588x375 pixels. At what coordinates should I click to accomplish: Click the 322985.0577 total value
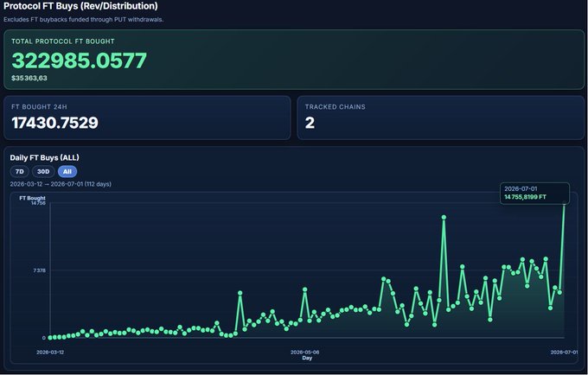point(80,60)
